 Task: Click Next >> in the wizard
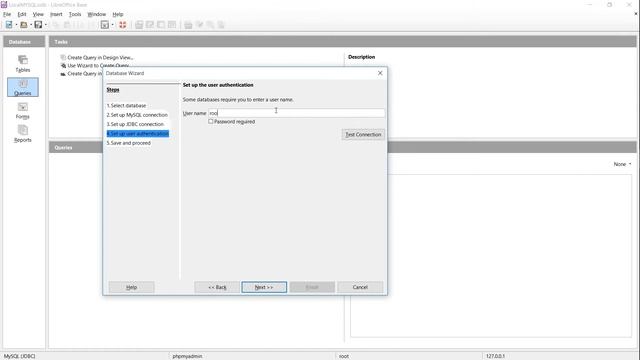click(x=264, y=287)
